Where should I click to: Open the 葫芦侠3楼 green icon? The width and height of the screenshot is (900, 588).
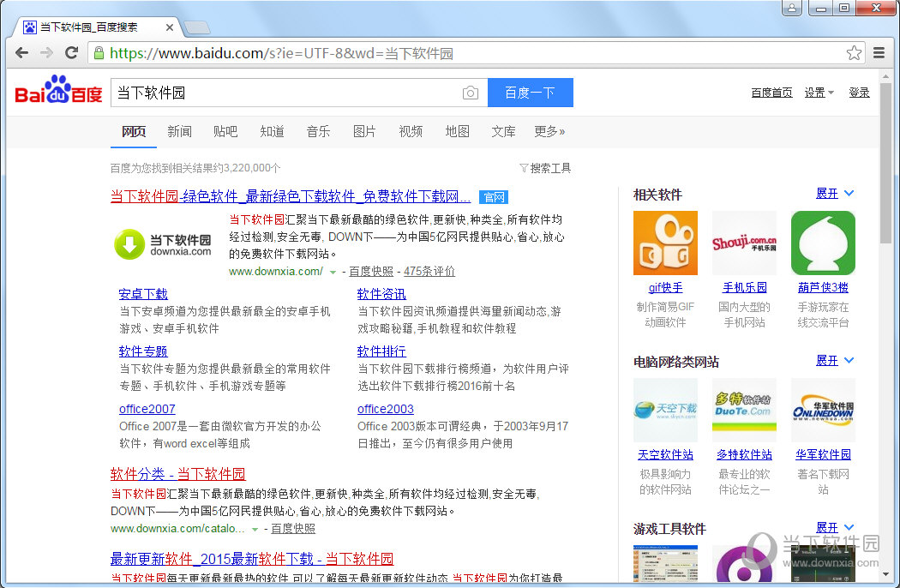(x=823, y=243)
